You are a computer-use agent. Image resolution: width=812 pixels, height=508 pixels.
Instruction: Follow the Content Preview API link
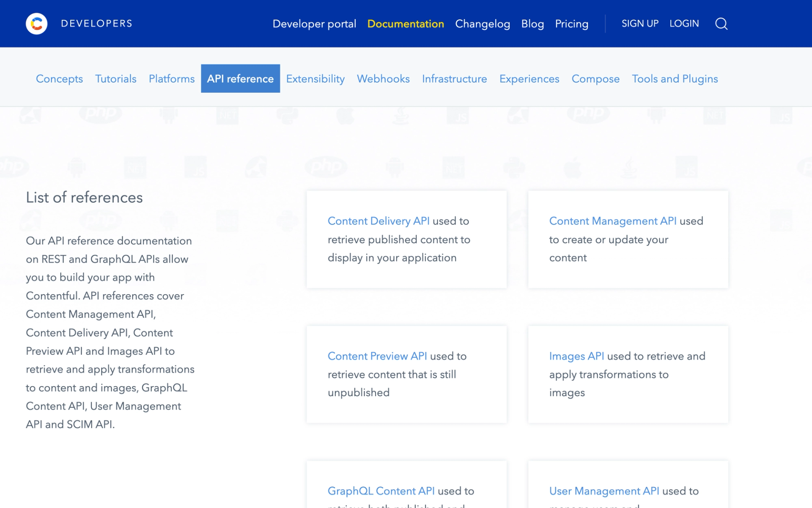point(377,356)
